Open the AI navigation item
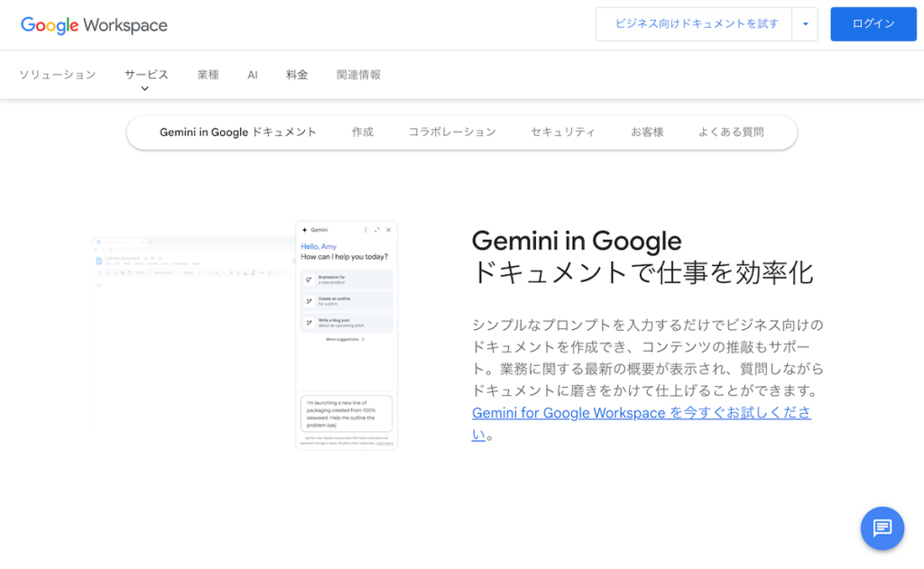The image size is (924, 569). 253,75
